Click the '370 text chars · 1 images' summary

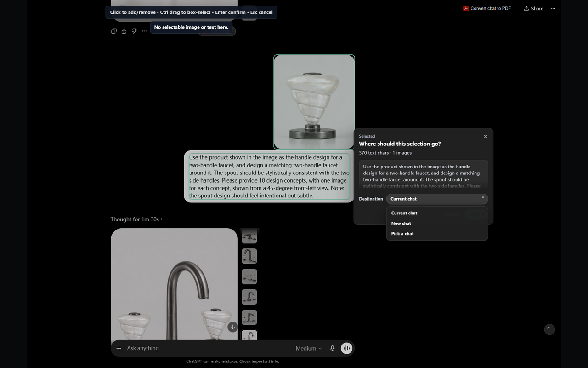pos(385,153)
